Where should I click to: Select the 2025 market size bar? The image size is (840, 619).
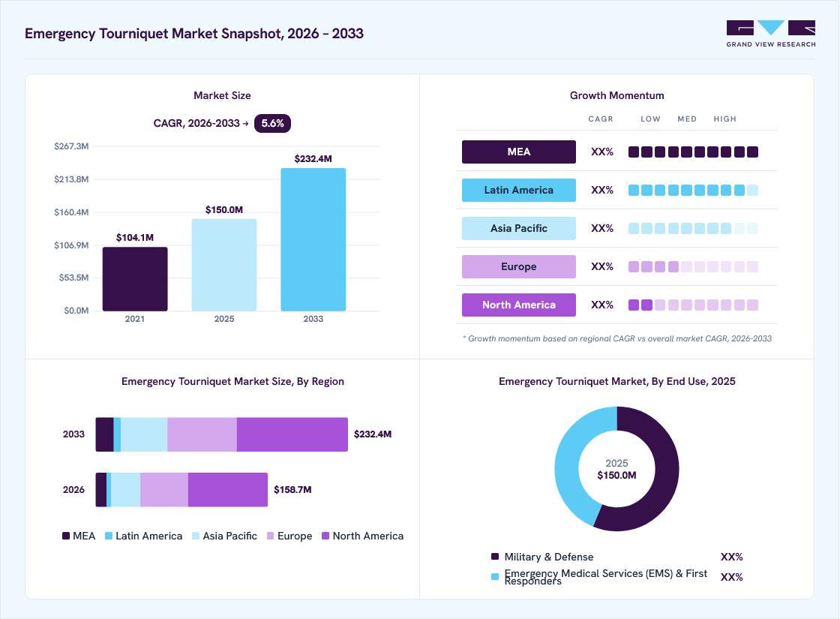224,265
